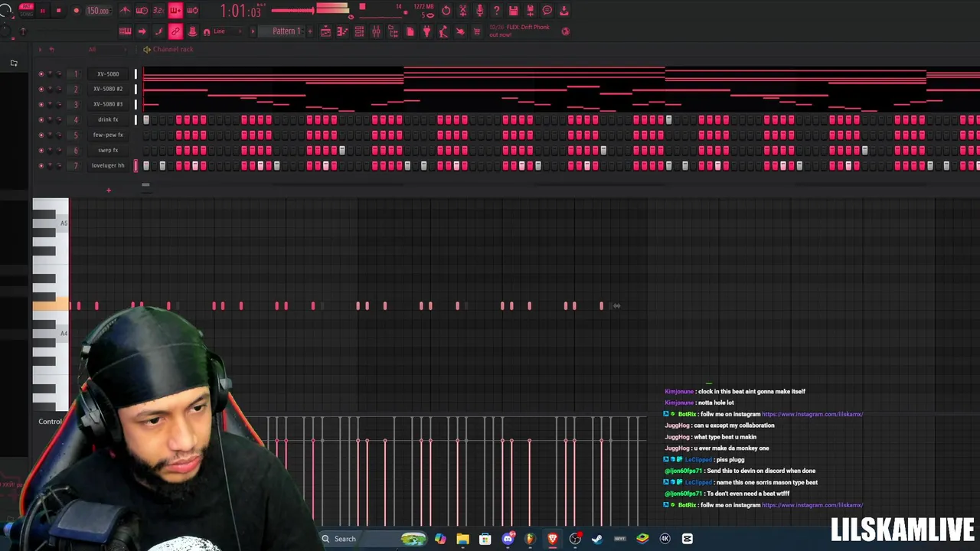This screenshot has width=980, height=551.
Task: Click the add channel plus button
Action: (x=108, y=190)
